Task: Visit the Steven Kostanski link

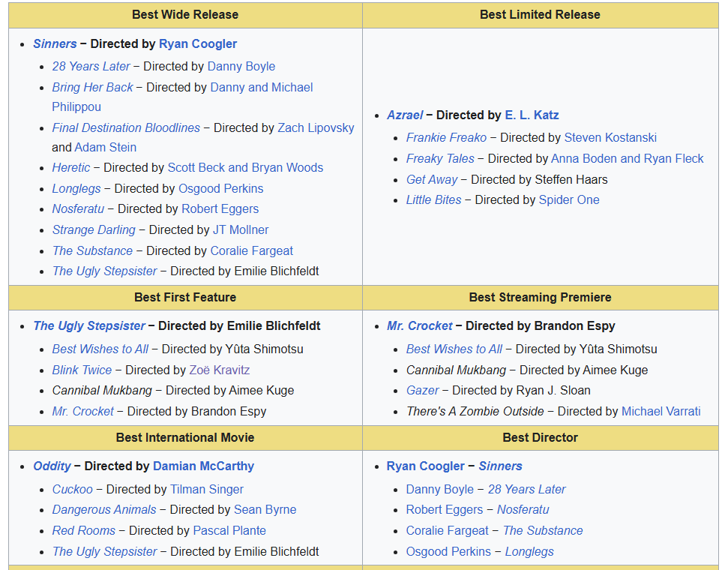Action: [x=610, y=138]
